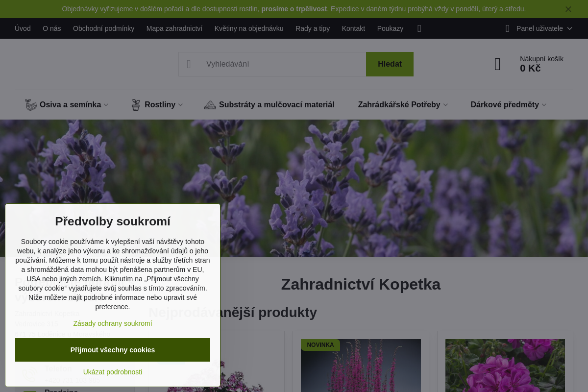Open Mapa zahradnictví link
Image resolution: width=588 pixels, height=392 pixels.
click(174, 28)
